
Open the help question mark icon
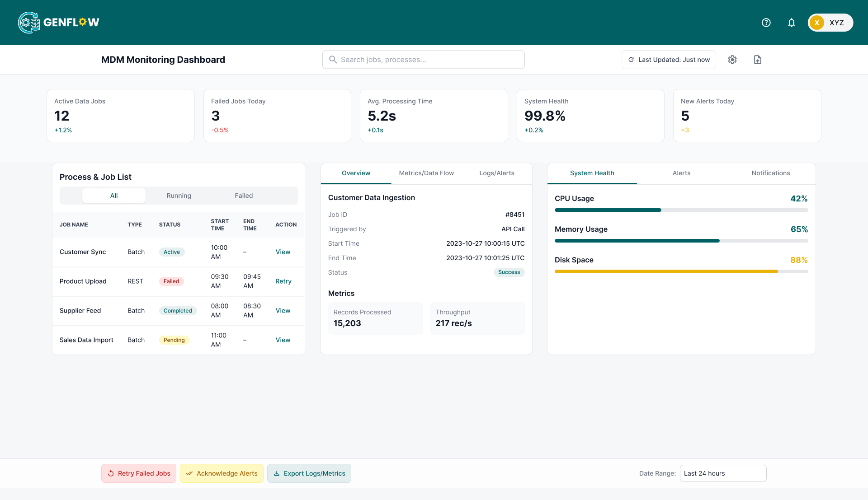pyautogui.click(x=766, y=23)
